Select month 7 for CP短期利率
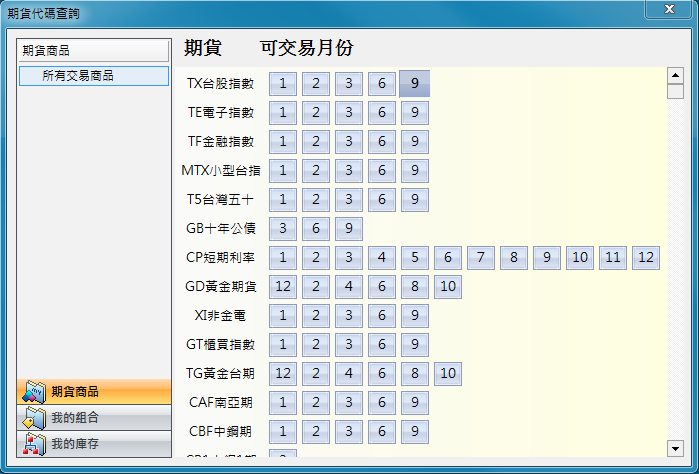Image resolution: width=699 pixels, height=474 pixels. point(481,258)
